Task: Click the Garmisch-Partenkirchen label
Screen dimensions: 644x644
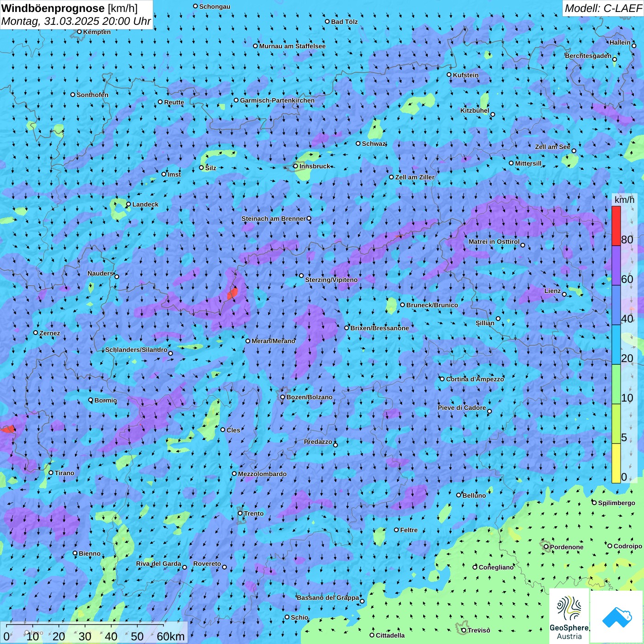Action: [x=277, y=100]
